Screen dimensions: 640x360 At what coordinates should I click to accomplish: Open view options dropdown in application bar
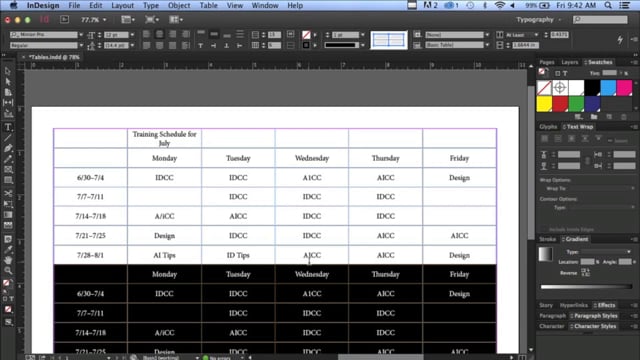click(128, 20)
